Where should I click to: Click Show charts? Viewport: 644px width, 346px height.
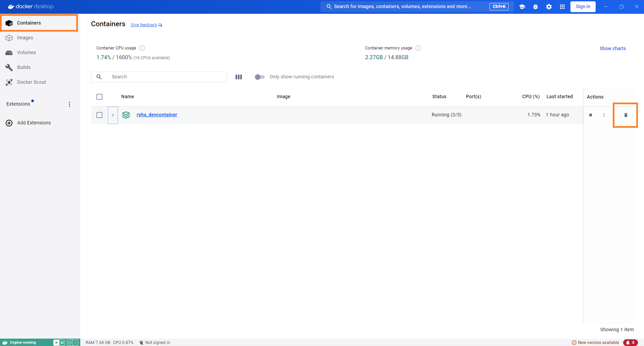[x=612, y=48]
